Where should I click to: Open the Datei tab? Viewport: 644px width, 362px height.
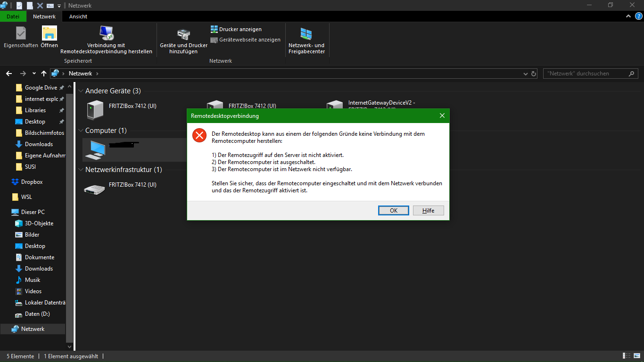[x=13, y=16]
